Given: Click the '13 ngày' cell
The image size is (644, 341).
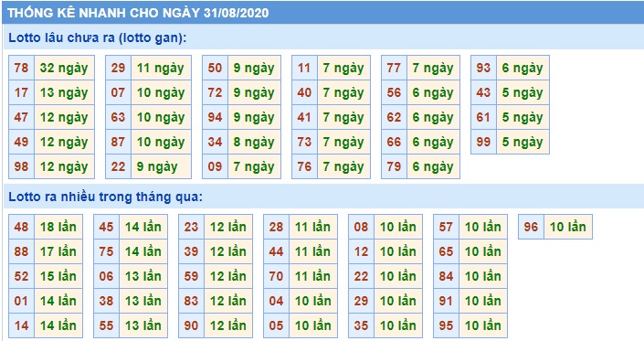Looking at the screenshot, I should tap(65, 92).
